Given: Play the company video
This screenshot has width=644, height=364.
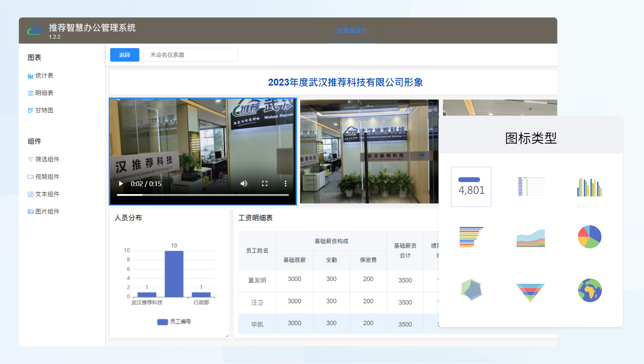Looking at the screenshot, I should 121,184.
